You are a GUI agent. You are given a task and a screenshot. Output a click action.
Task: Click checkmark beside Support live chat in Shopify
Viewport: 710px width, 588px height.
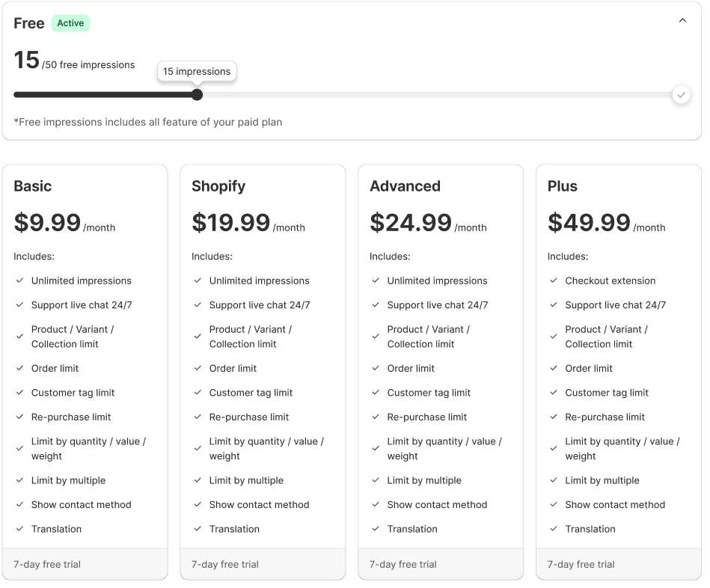click(198, 305)
